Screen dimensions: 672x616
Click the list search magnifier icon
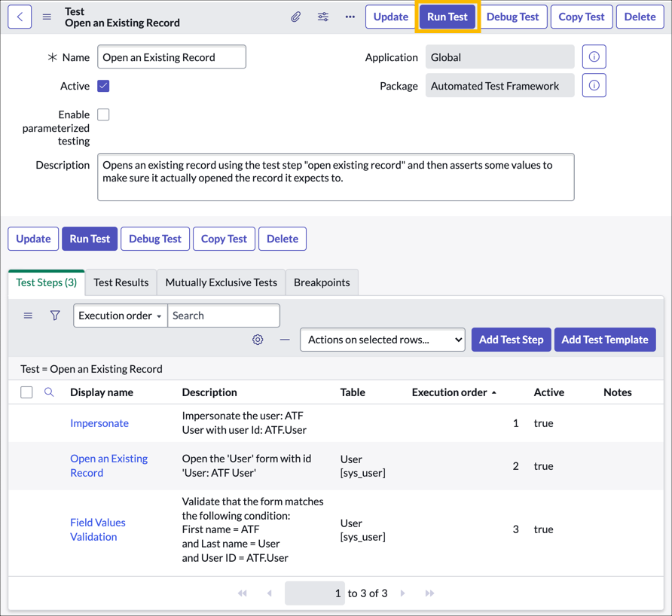[47, 392]
